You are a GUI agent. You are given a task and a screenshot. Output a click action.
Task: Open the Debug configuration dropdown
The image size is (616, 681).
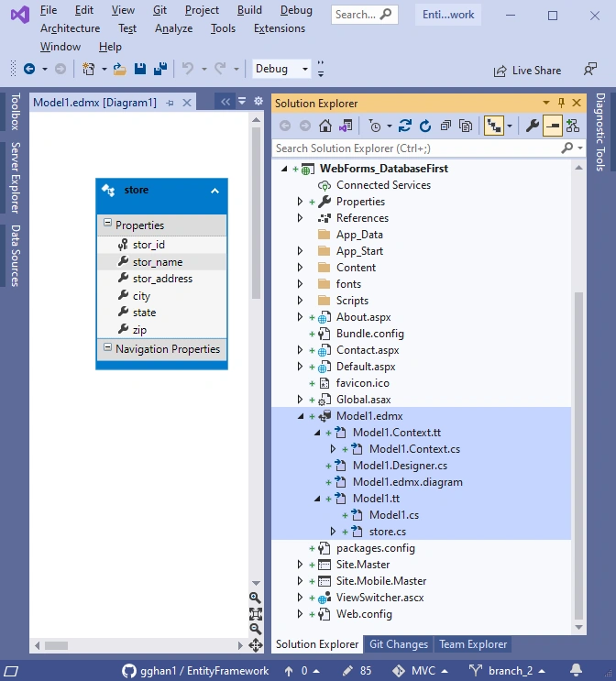point(281,69)
